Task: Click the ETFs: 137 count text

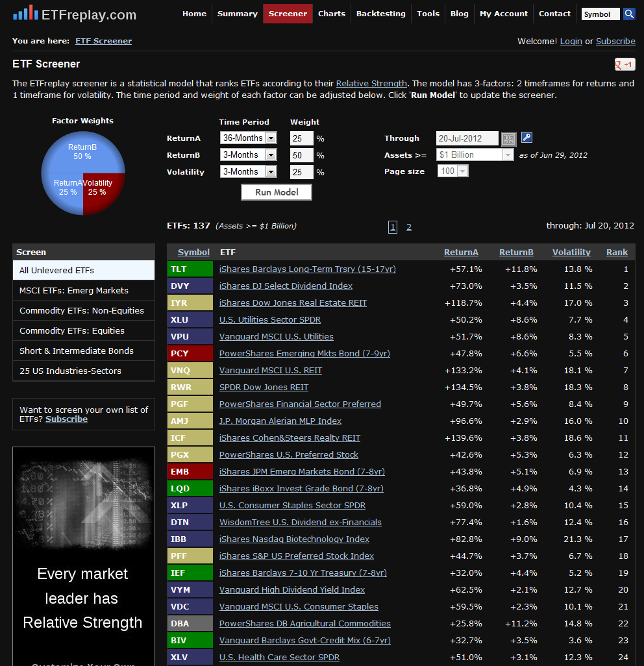Action: 189,226
